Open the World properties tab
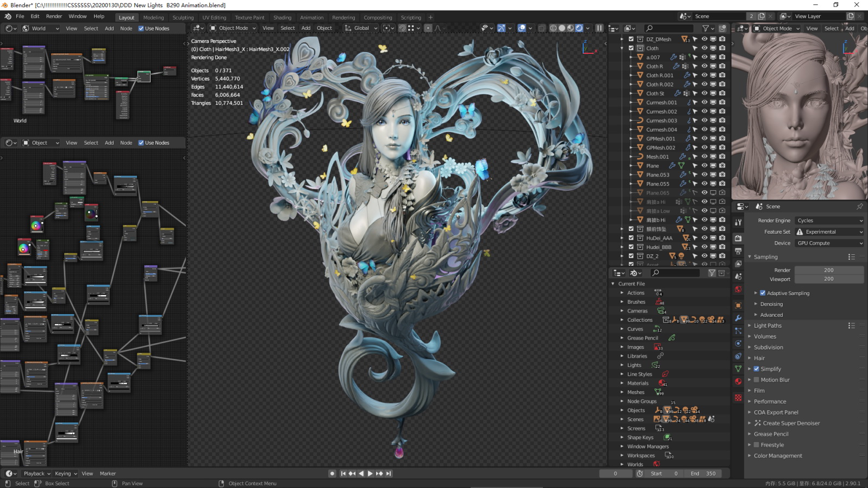 point(738,289)
